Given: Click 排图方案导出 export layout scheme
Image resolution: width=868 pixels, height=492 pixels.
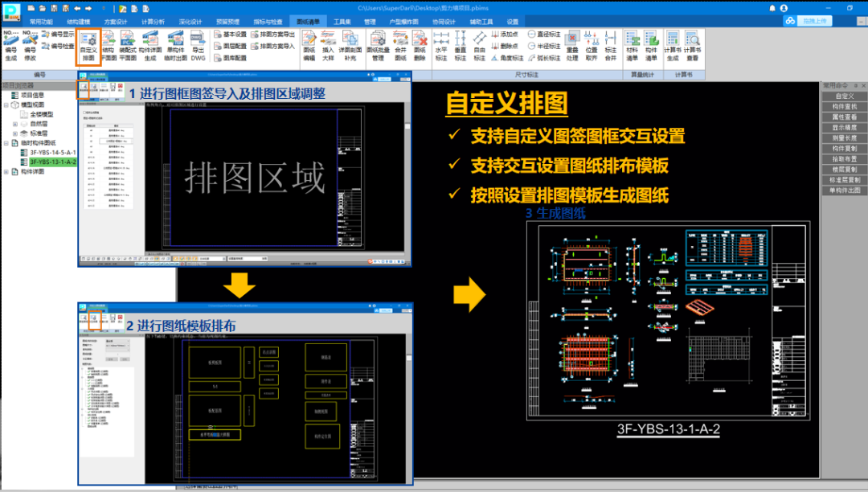Looking at the screenshot, I should click(x=272, y=35).
